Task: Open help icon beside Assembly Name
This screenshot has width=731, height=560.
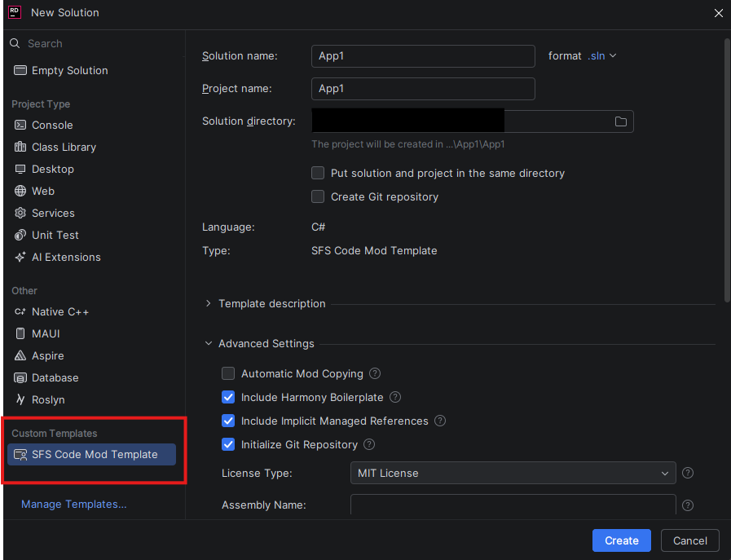Action: click(x=688, y=505)
